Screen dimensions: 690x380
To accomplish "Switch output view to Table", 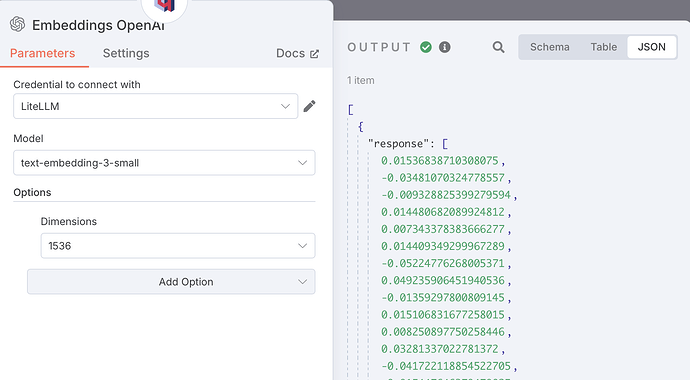I will tap(604, 47).
